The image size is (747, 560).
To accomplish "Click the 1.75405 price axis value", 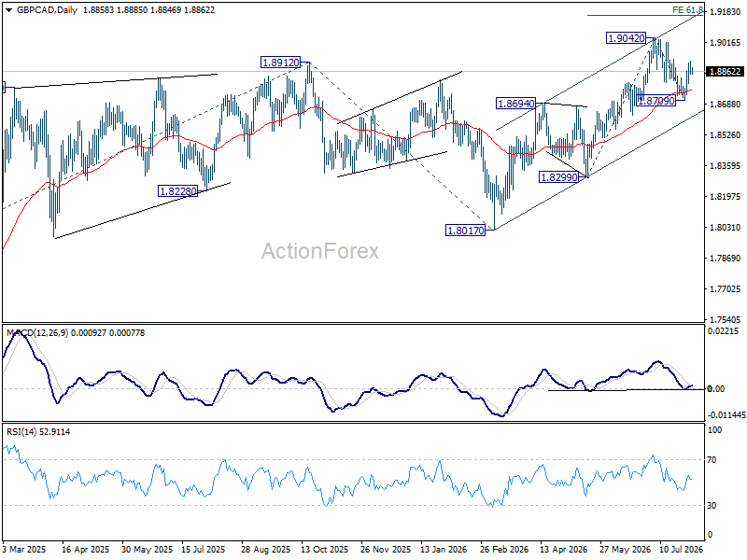I will tap(725, 319).
